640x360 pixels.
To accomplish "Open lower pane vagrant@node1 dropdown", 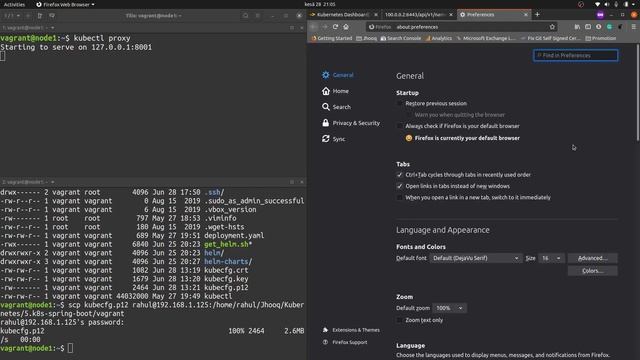I will tap(28, 182).
